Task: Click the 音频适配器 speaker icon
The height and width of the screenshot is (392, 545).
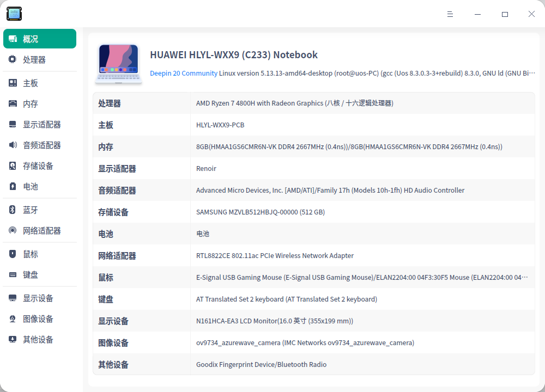Action: point(13,145)
